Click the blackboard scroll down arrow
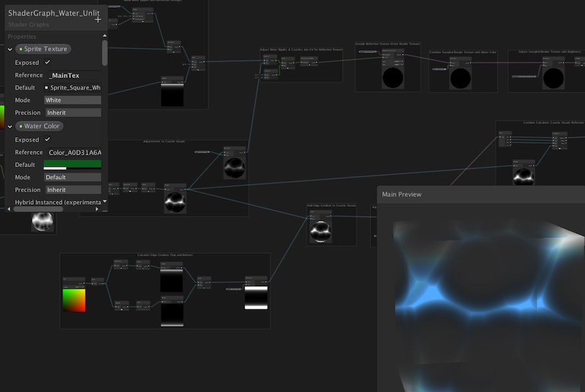This screenshot has width=585, height=392. (105, 202)
